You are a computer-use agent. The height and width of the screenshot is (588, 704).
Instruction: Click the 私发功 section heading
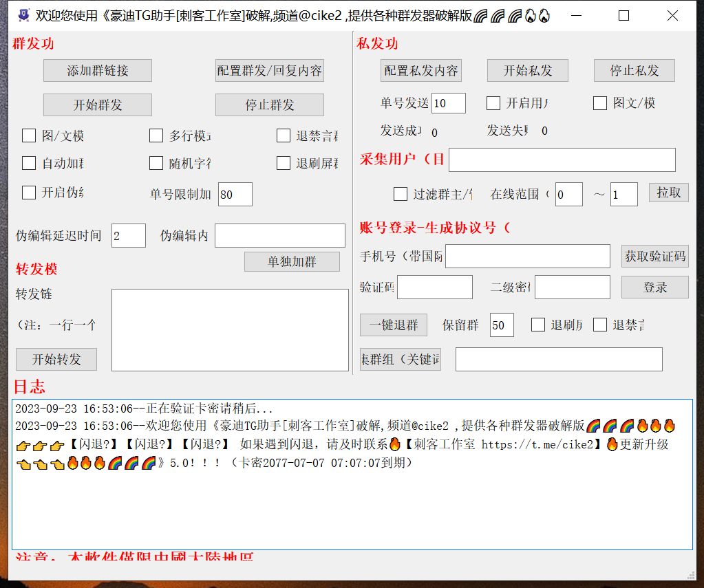[377, 43]
